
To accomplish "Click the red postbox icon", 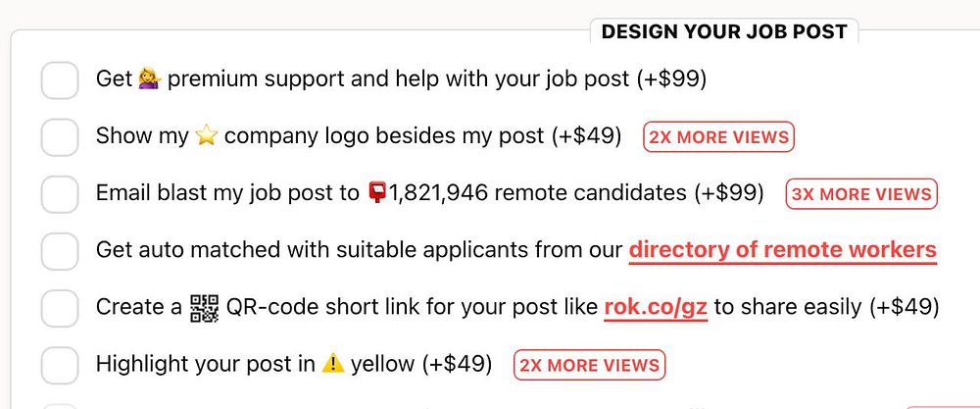I will tap(377, 193).
